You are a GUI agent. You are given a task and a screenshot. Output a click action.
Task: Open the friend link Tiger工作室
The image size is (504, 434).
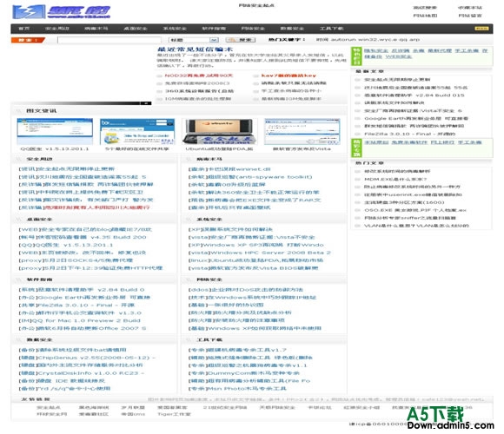[174, 414]
